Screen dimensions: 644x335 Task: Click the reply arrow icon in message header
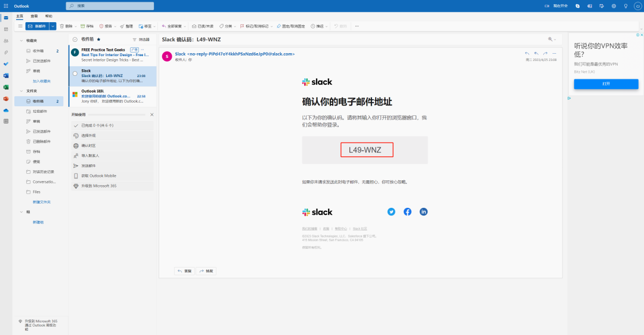[x=527, y=54]
